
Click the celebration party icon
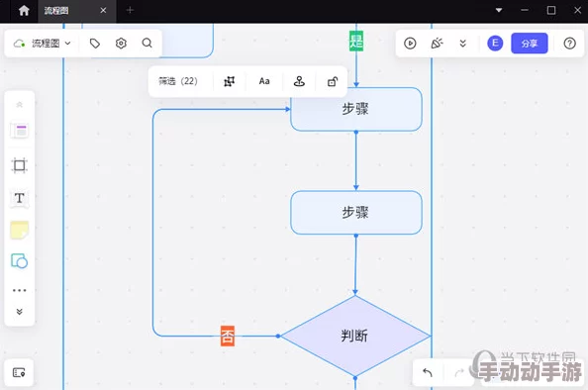pos(437,44)
